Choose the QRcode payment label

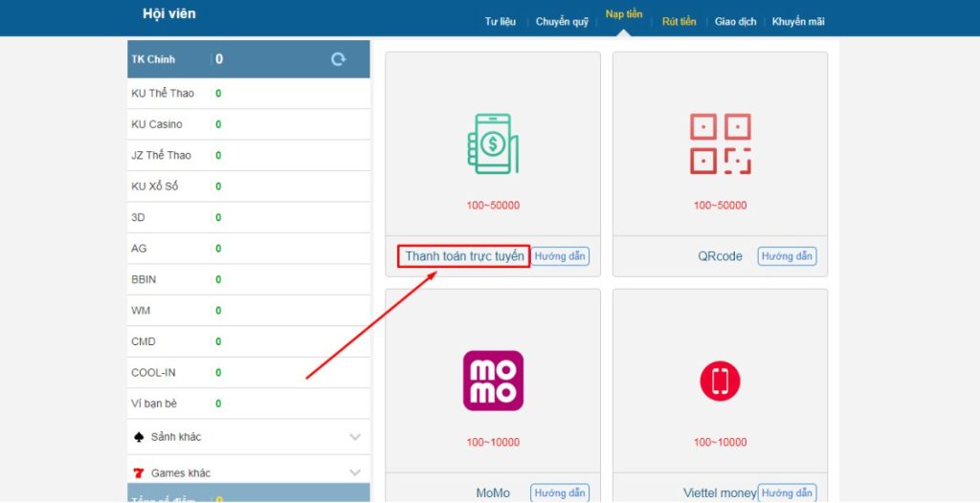click(720, 256)
